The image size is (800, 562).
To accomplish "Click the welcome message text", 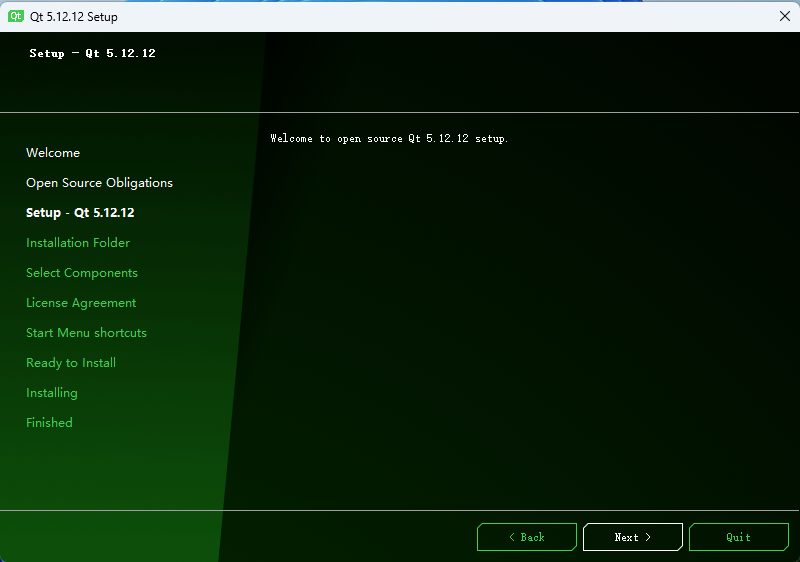I will (389, 139).
